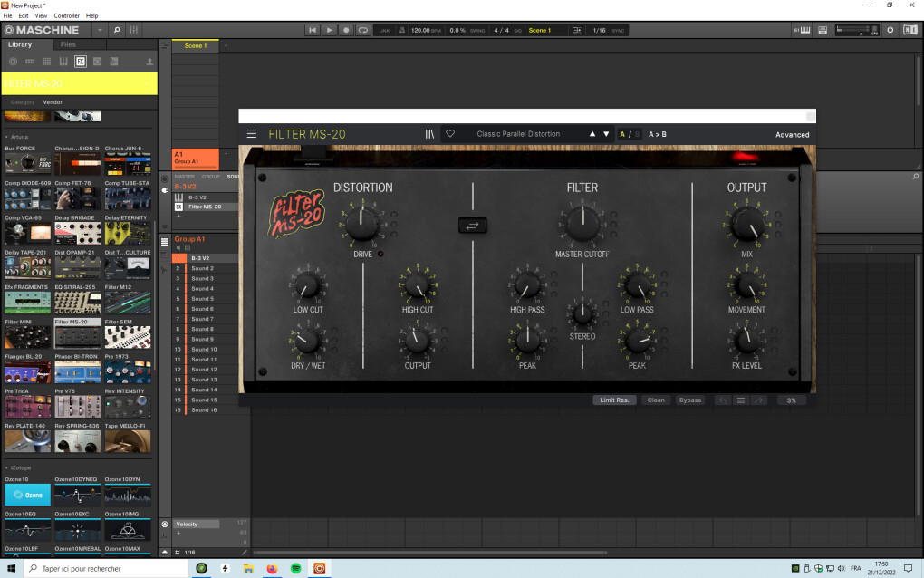Collapse the iZotope vendor section
This screenshot has height=578, width=924.
click(x=6, y=467)
